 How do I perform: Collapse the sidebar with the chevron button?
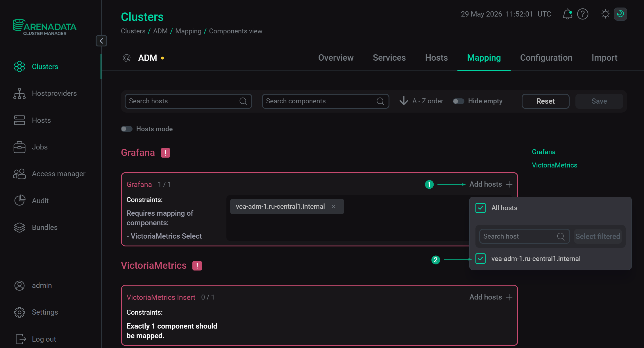click(x=101, y=41)
